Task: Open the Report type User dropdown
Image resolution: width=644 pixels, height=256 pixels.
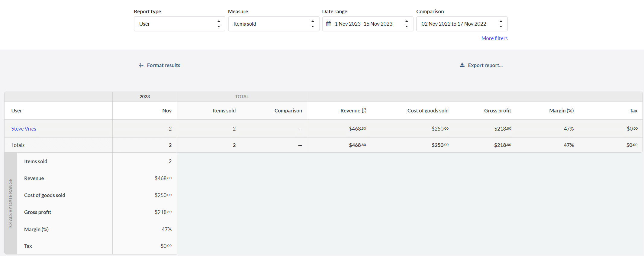Action: point(179,24)
